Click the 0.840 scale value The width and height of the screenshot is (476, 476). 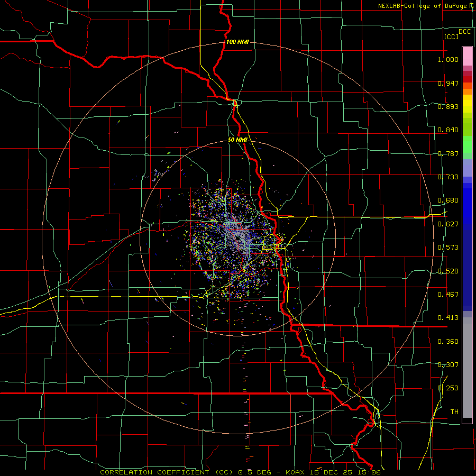(x=448, y=130)
